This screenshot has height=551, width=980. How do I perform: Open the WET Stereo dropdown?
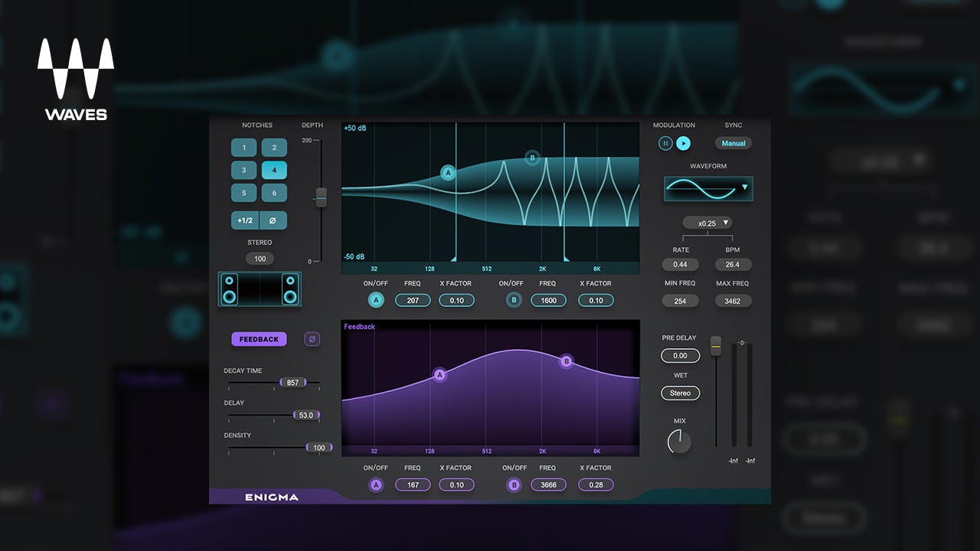(x=680, y=393)
